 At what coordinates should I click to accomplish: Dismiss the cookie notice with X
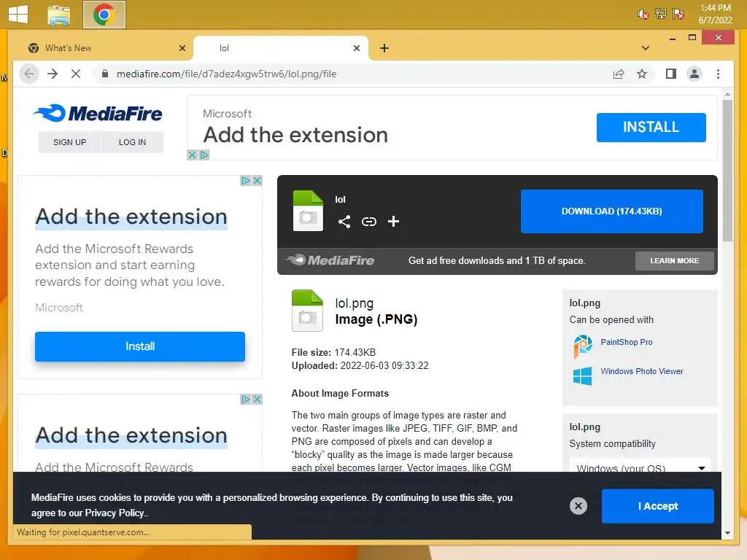[578, 506]
